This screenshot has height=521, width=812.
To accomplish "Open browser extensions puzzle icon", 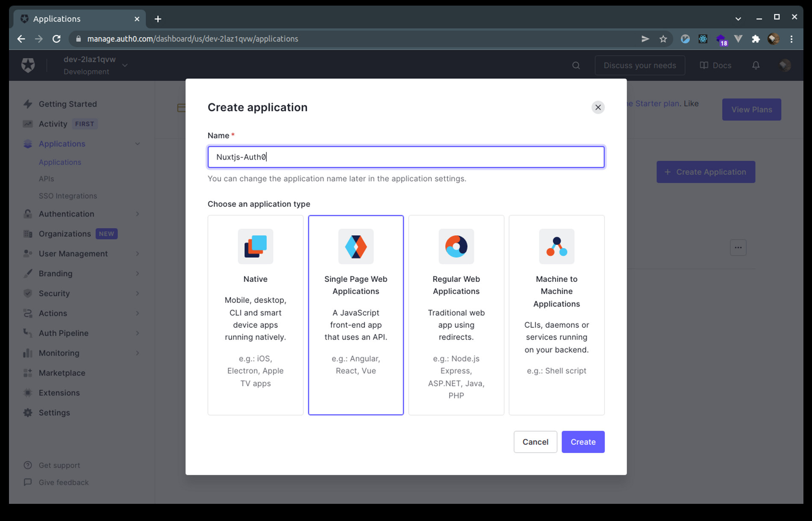I will click(x=756, y=39).
